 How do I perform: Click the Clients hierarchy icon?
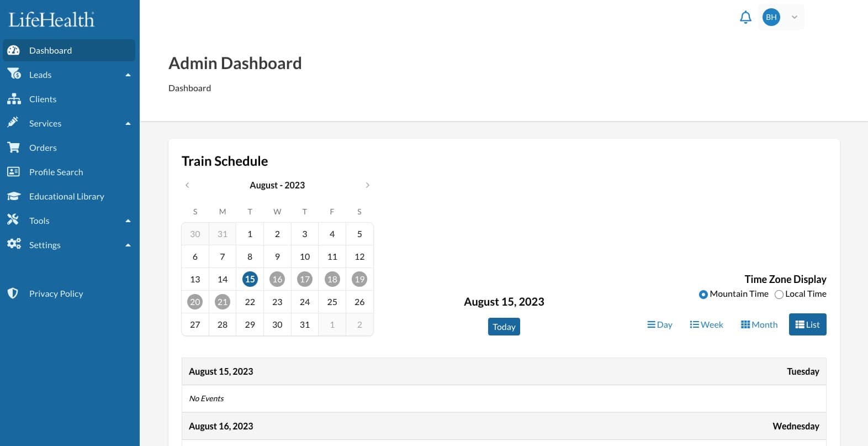tap(14, 99)
